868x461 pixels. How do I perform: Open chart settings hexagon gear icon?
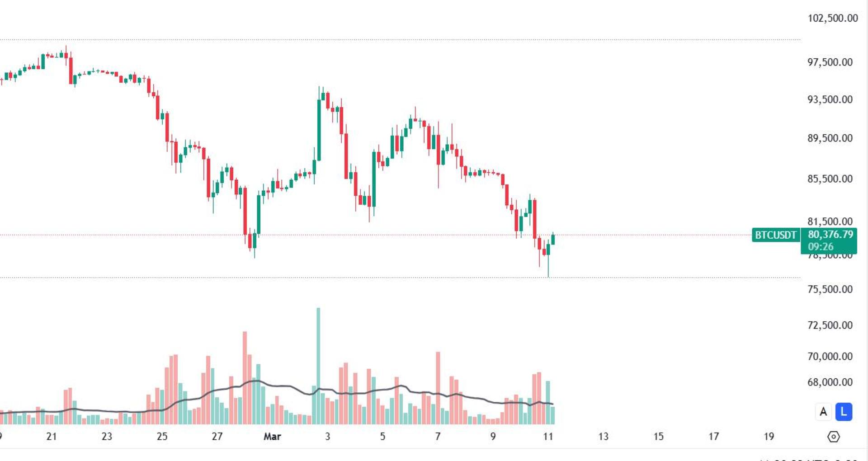tap(833, 437)
